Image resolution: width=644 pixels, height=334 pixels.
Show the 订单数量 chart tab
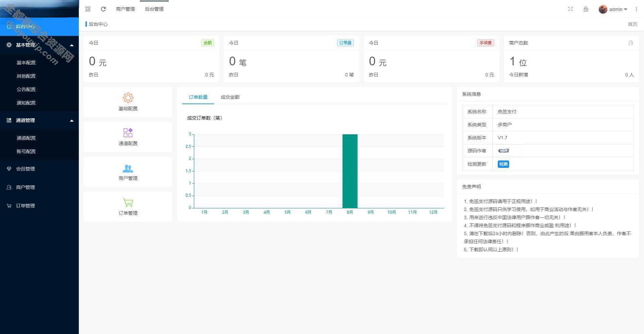198,97
